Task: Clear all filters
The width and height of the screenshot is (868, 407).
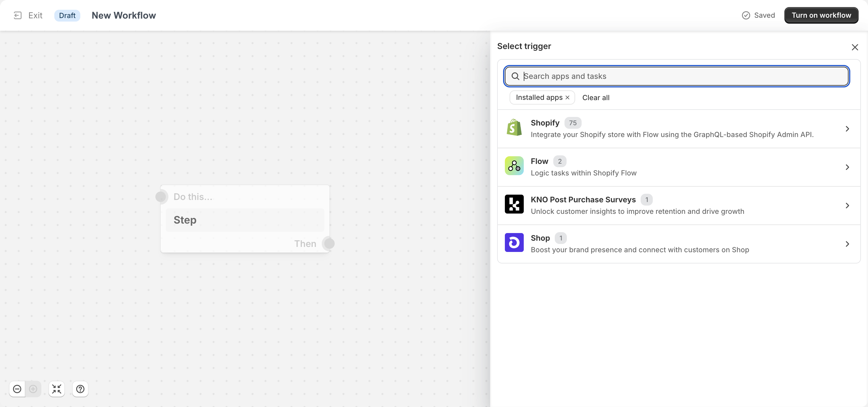Action: pyautogui.click(x=596, y=98)
